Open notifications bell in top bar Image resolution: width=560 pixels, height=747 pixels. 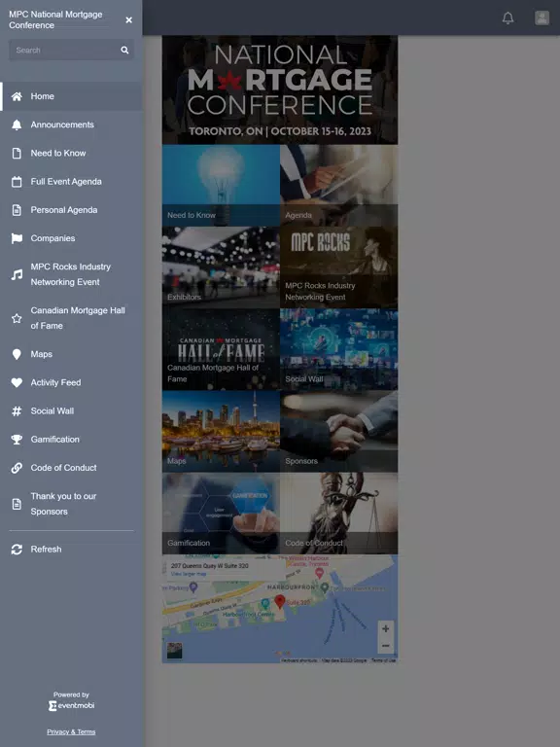(508, 18)
